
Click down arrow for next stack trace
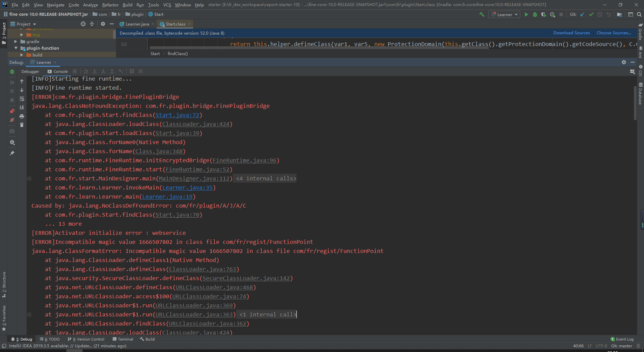22,90
